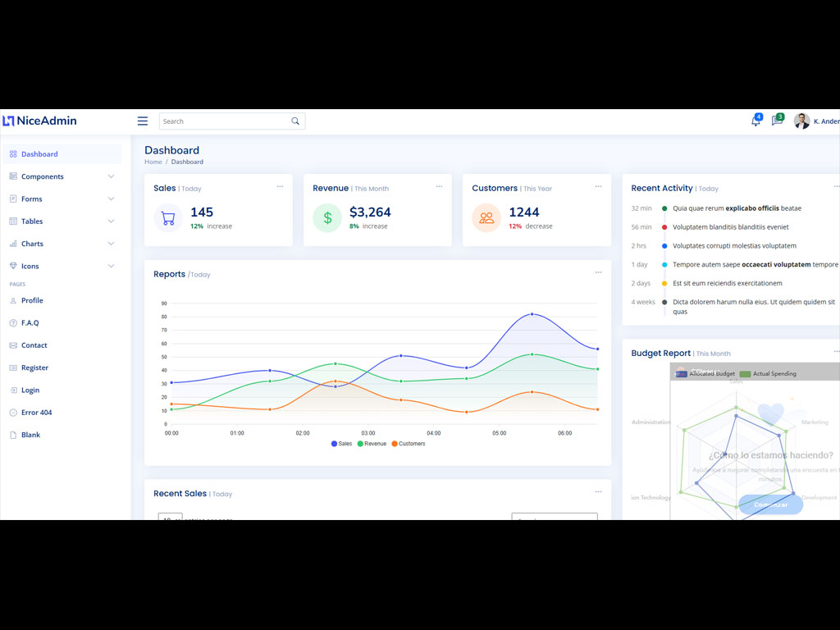Click the search magnifier icon

(295, 121)
